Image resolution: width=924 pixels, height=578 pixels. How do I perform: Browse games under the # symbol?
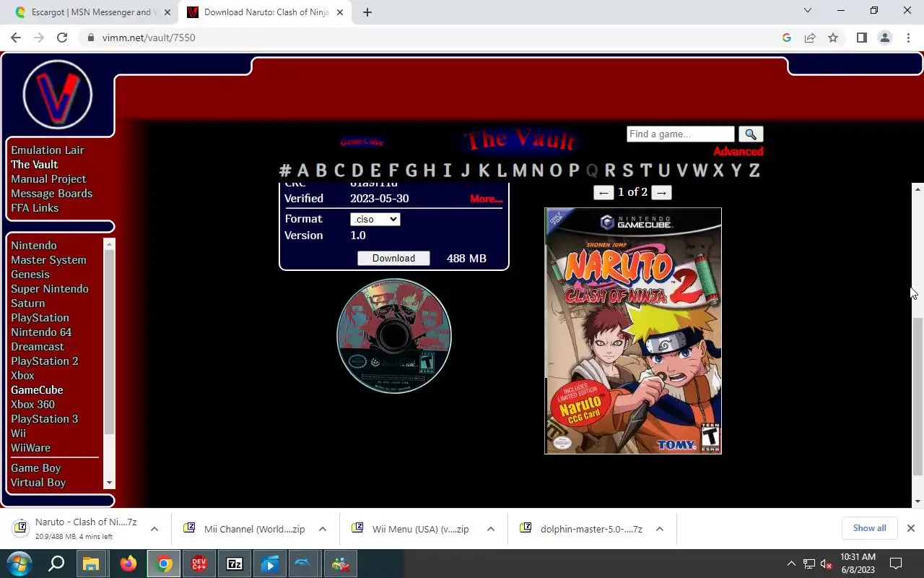point(285,171)
